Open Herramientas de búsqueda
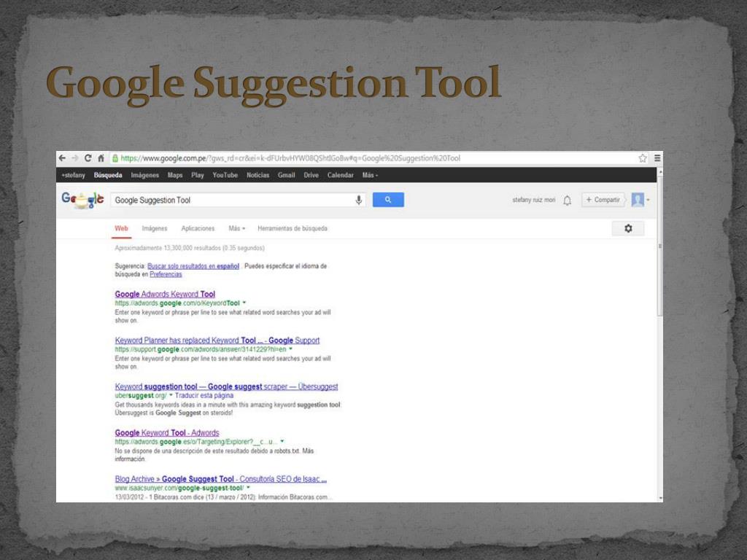This screenshot has width=747, height=560. click(x=293, y=228)
